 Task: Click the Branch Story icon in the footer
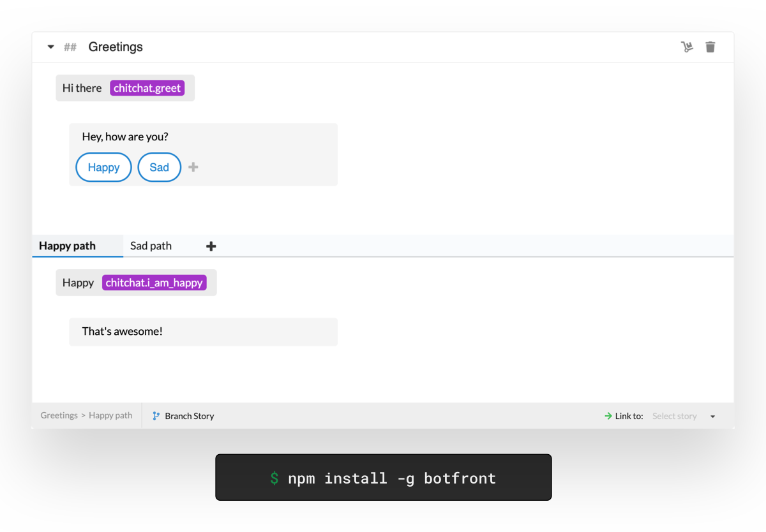coord(155,415)
